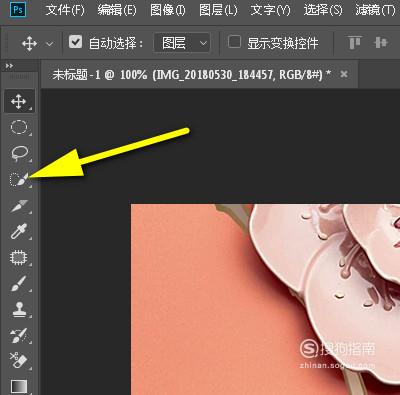400x395 pixels.
Task: Open the 文件(F) menu
Action: (65, 10)
